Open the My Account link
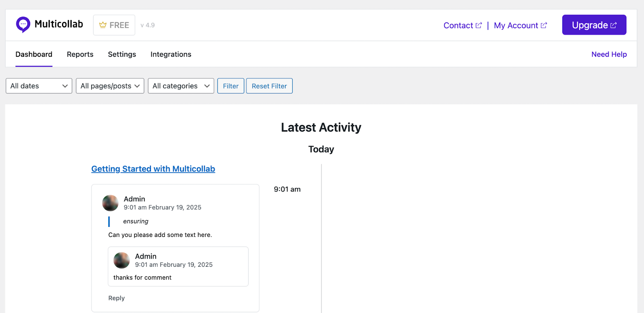The width and height of the screenshot is (644, 313). coord(520,25)
